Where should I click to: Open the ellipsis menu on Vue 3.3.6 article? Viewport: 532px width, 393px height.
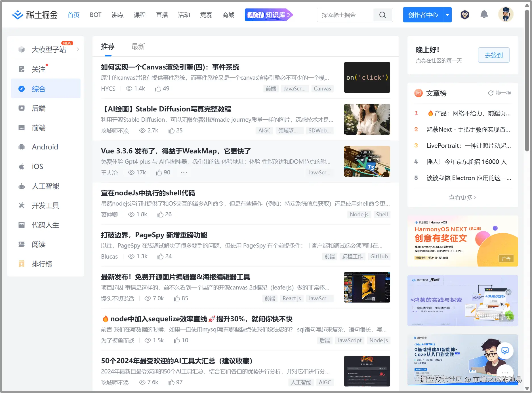[x=184, y=172]
